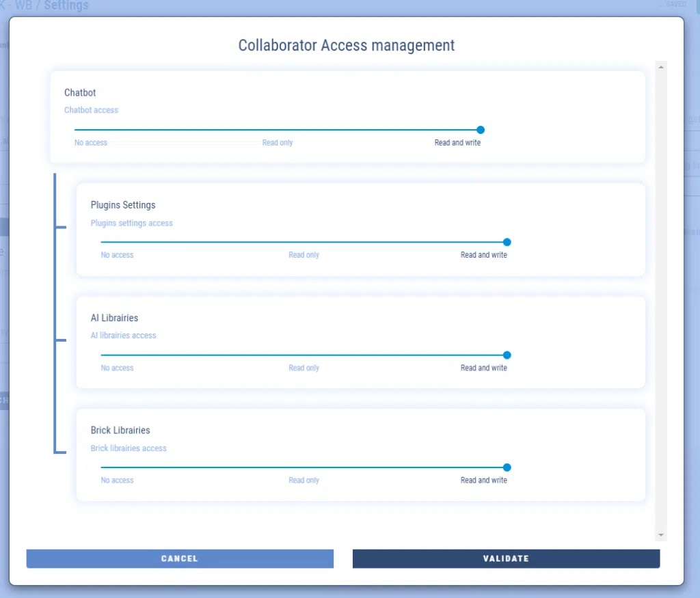700x598 pixels.
Task: Click 'Read and write' label under AI Librairies
Action: pos(483,368)
